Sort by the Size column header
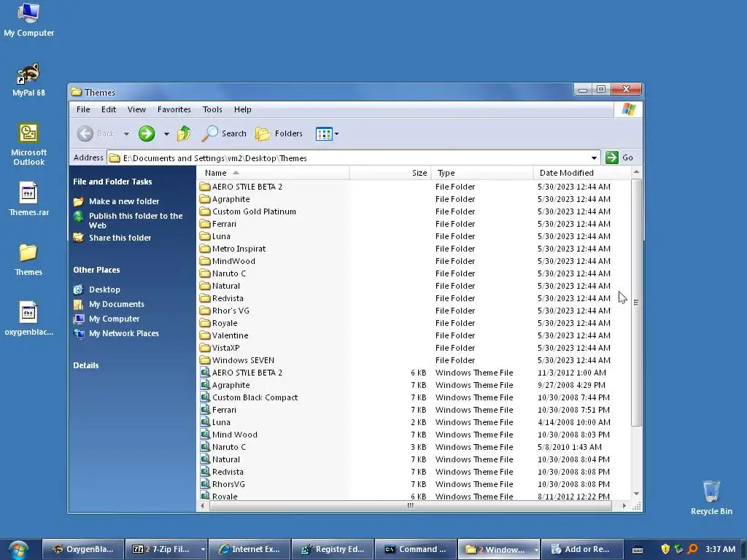The height and width of the screenshot is (560, 747). tap(390, 173)
